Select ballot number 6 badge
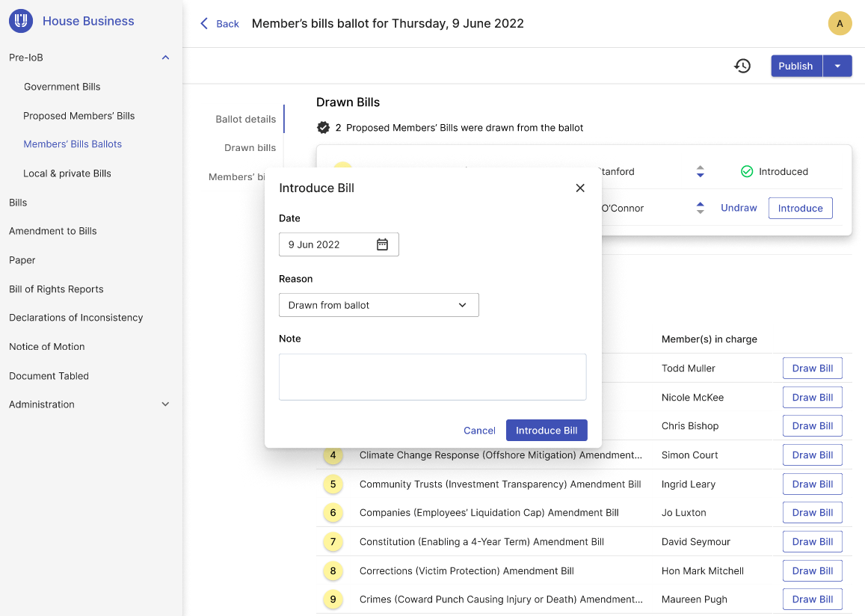 [x=333, y=513]
